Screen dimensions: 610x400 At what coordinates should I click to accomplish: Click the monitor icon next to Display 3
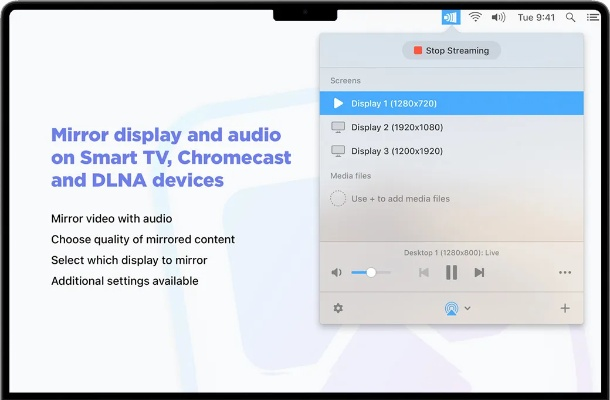338,151
